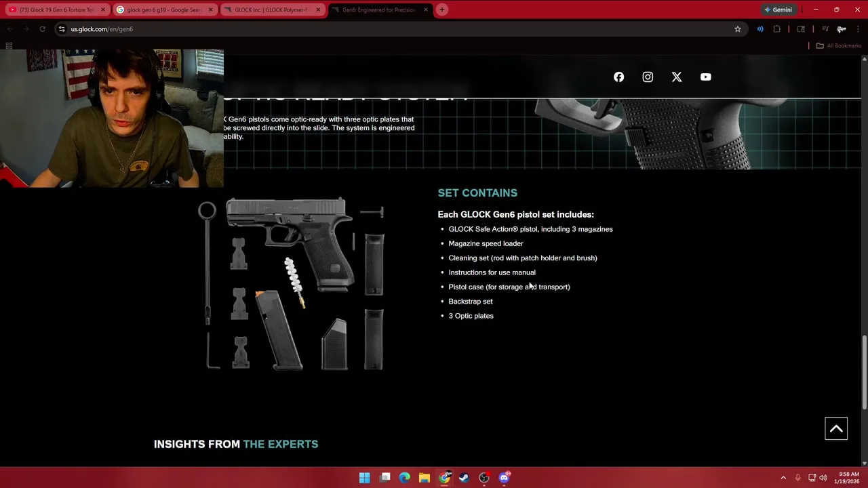Open the Chrome profile avatar

click(842, 29)
